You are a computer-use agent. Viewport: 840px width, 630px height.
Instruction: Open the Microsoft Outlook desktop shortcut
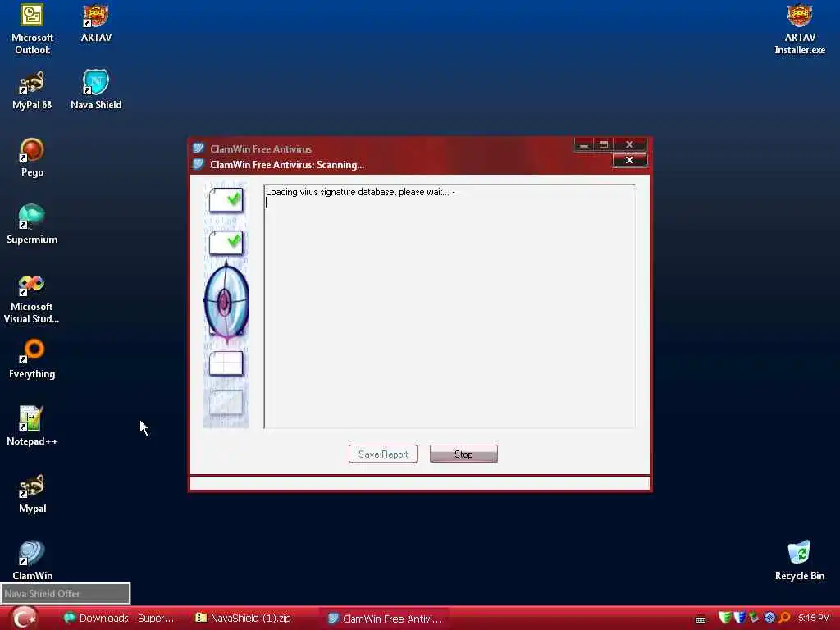coord(32,29)
